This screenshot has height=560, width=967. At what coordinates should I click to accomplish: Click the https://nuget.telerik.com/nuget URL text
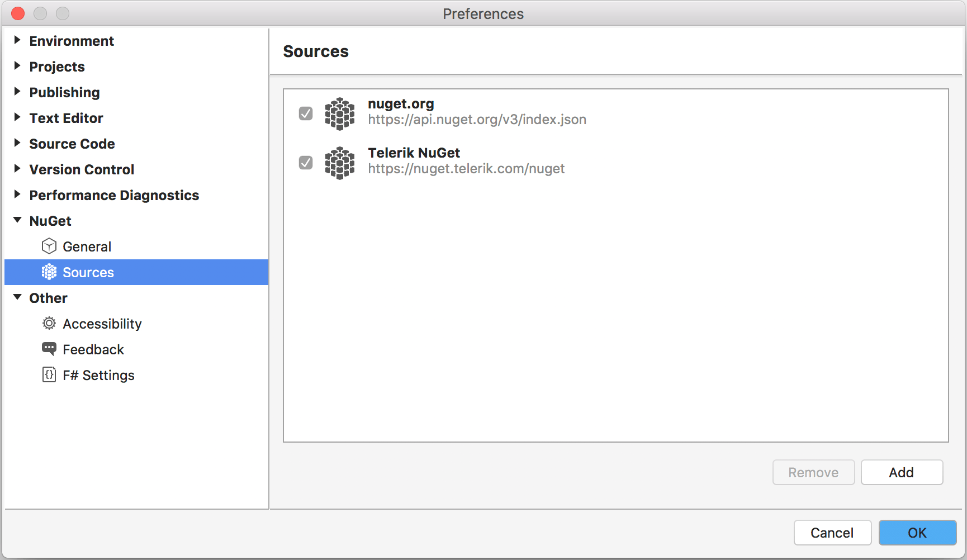pyautogui.click(x=466, y=169)
